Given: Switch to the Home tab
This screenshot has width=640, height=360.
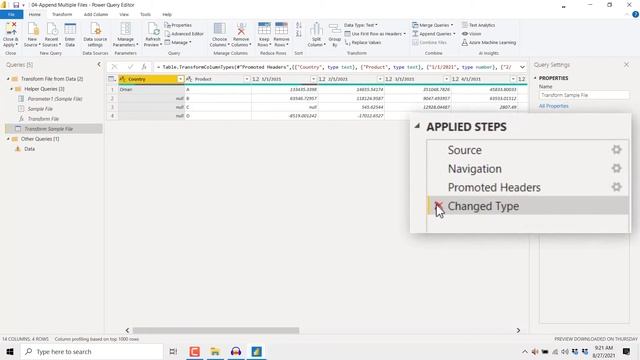Looking at the screenshot, I should [35, 14].
